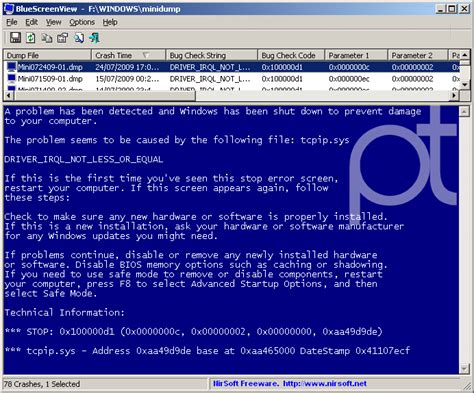
Task: Click the blue screen pane scroll-up arrow
Action: click(x=464, y=112)
